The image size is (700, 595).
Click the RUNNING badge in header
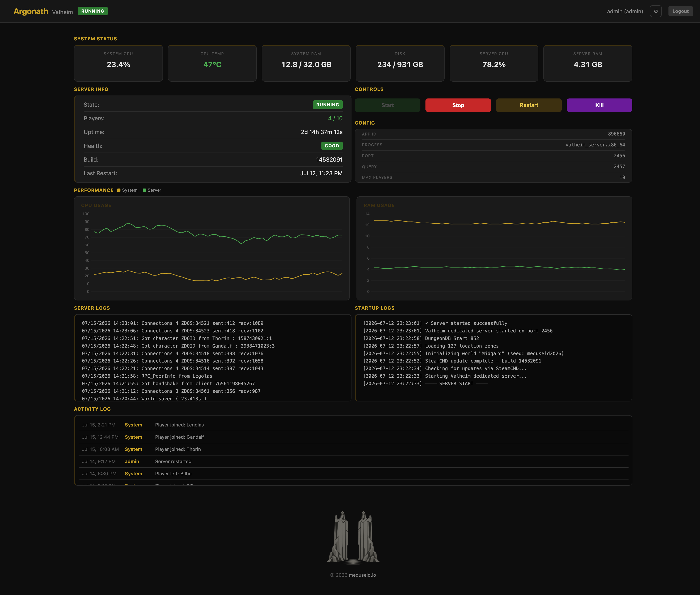coord(93,11)
